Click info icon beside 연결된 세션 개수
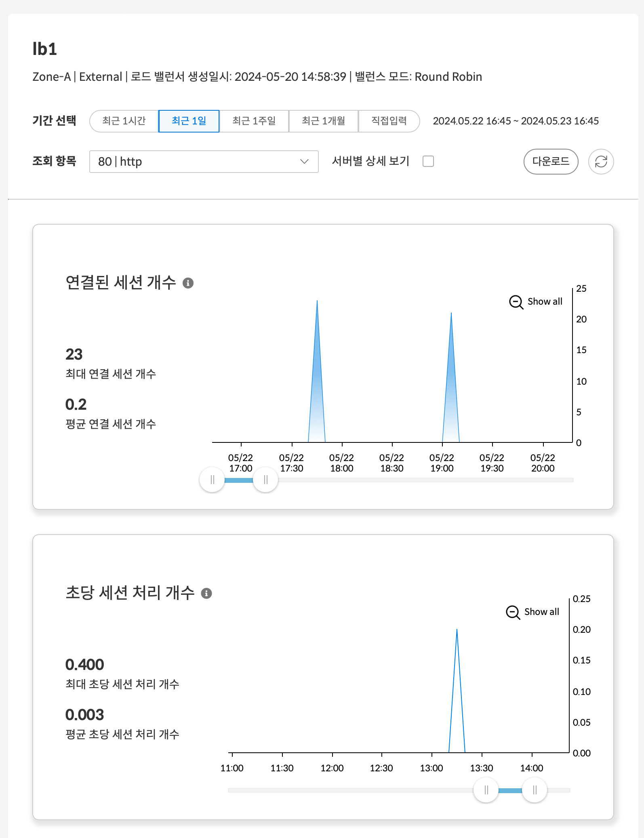644x838 pixels. pyautogui.click(x=188, y=283)
